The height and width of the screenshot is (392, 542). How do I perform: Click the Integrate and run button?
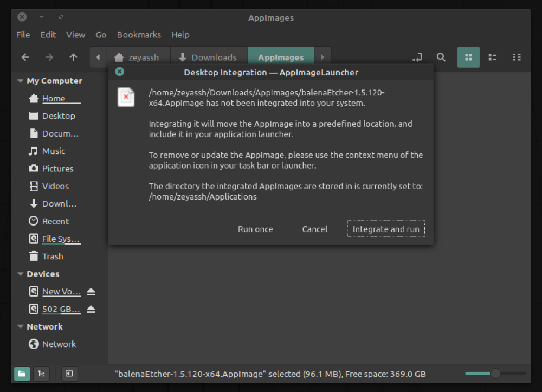coord(385,229)
